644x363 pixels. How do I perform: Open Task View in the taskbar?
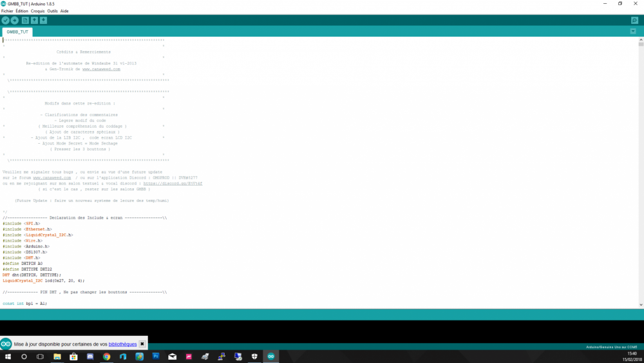tap(40, 357)
